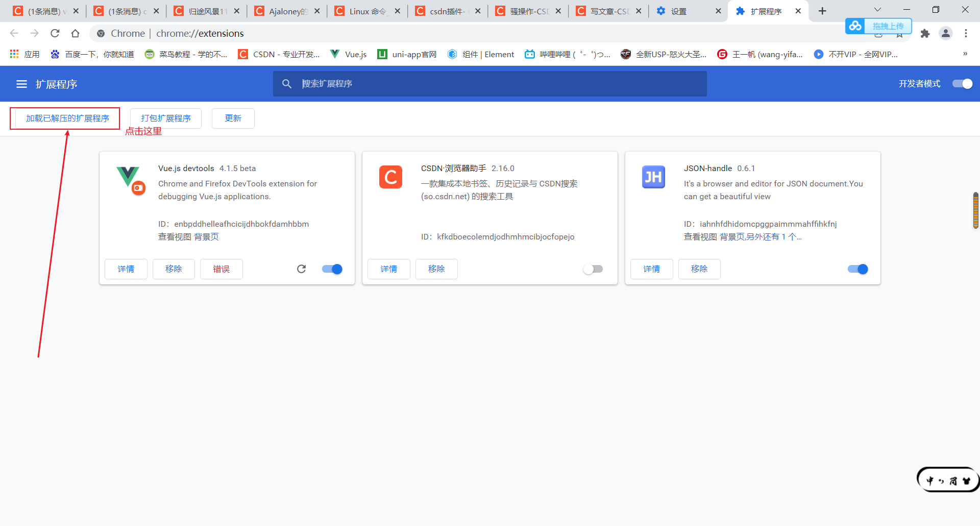
Task: Go to the home page
Action: 76,34
